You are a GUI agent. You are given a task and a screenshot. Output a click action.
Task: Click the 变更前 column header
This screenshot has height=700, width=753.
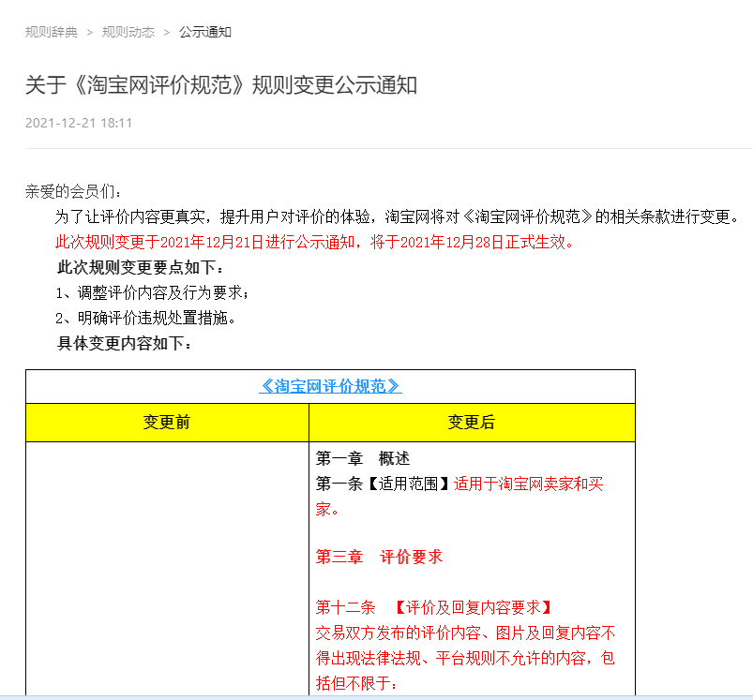(x=167, y=423)
